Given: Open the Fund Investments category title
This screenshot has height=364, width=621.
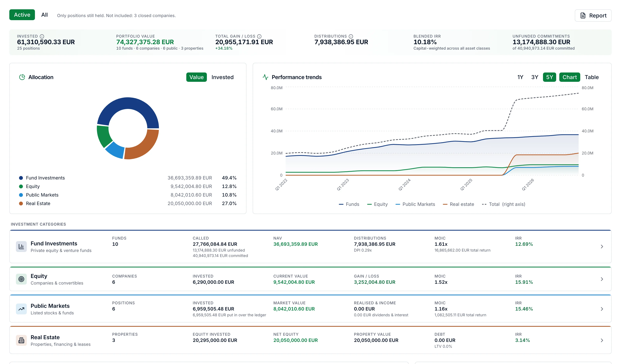Looking at the screenshot, I should 54,243.
